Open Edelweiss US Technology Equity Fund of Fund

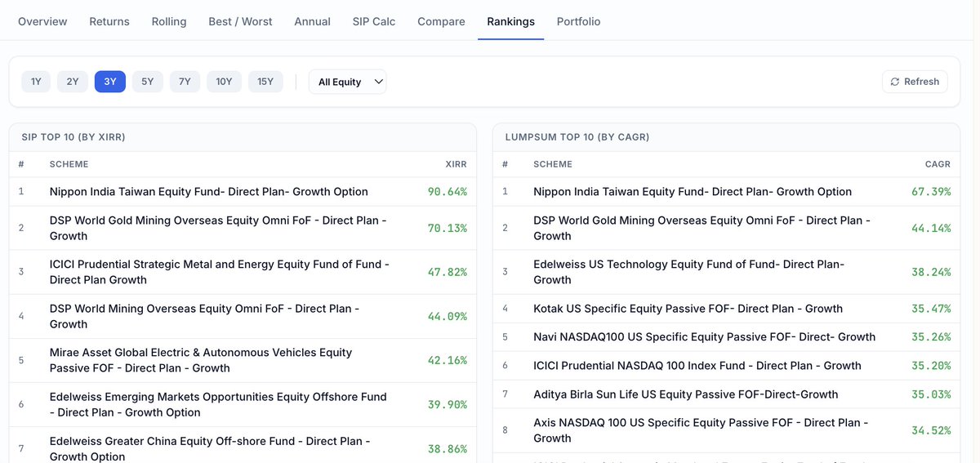tap(689, 273)
